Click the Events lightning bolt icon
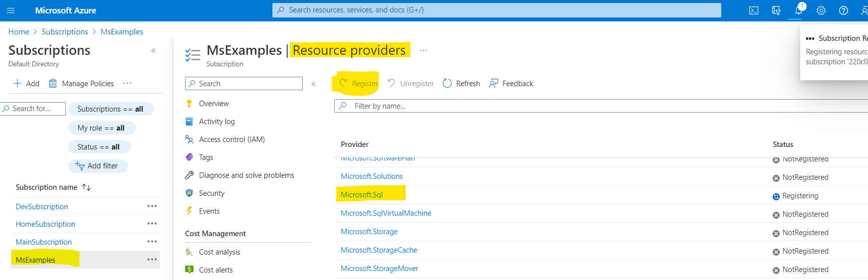Image resolution: width=868 pixels, height=280 pixels. click(189, 211)
